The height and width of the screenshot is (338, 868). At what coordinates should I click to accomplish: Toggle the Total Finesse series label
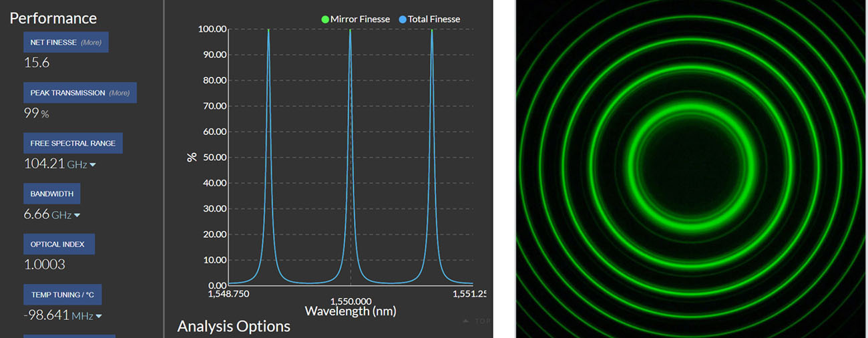[x=434, y=19]
